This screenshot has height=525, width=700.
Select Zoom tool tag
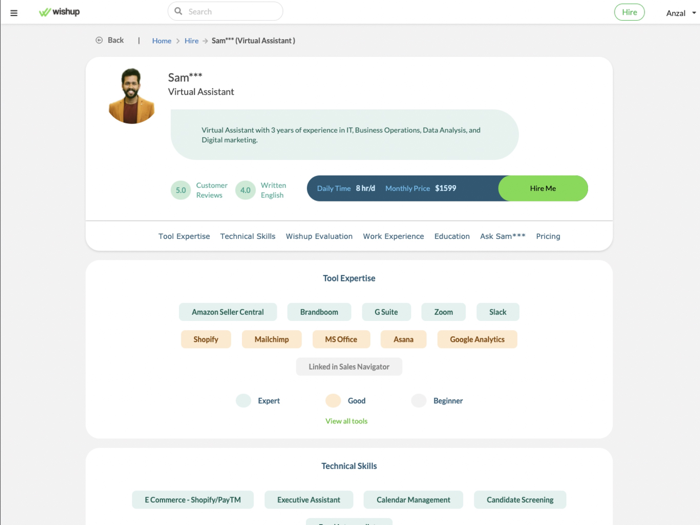click(443, 312)
